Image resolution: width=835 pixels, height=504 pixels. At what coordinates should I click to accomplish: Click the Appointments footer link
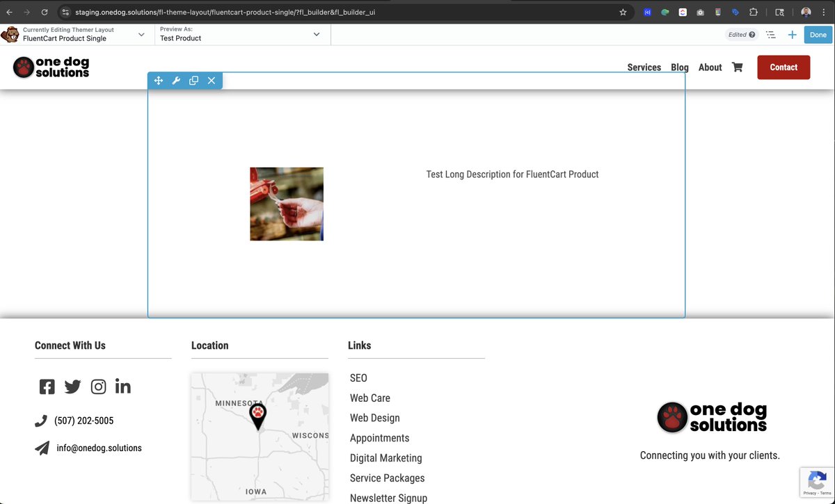pos(379,438)
